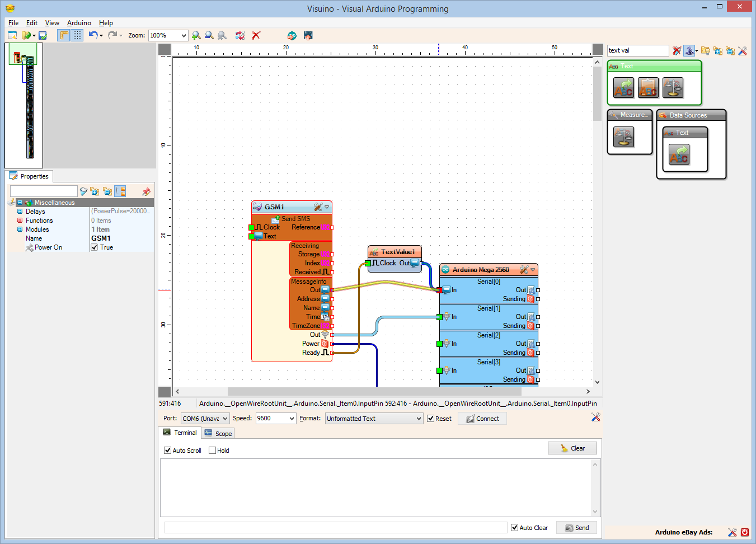The width and height of the screenshot is (756, 544).
Task: Click the properties search field
Action: point(44,191)
